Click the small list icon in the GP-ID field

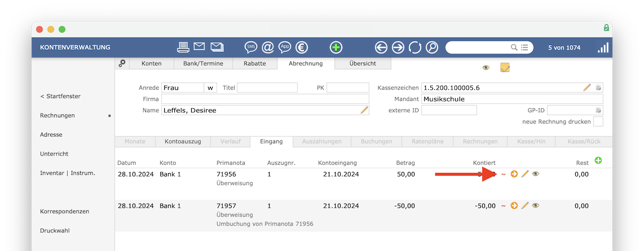(x=598, y=110)
